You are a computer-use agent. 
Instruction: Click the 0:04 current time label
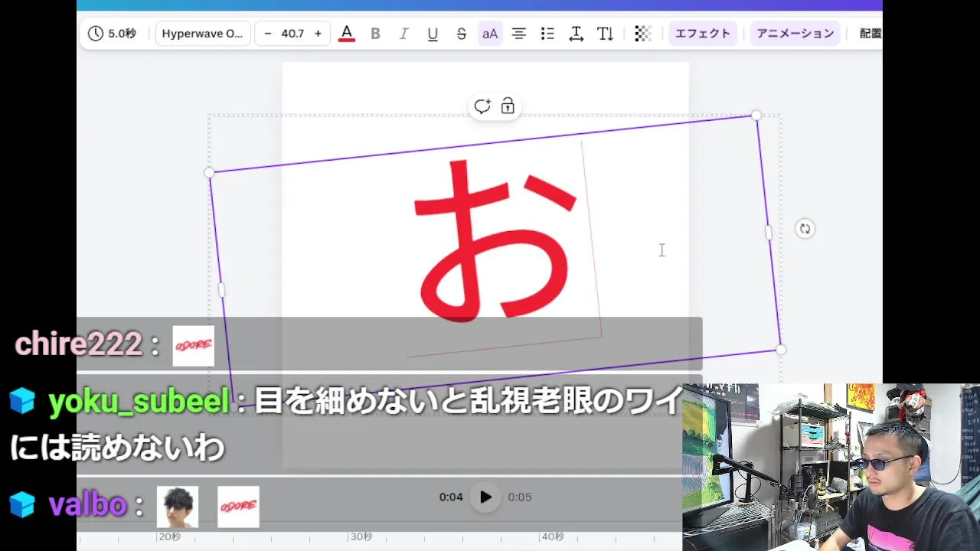tap(451, 497)
